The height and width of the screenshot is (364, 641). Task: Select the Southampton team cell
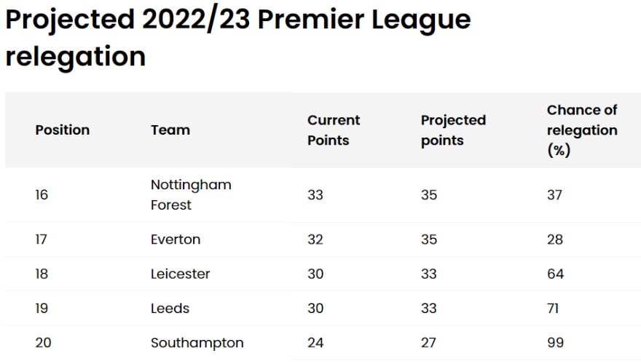pos(197,343)
